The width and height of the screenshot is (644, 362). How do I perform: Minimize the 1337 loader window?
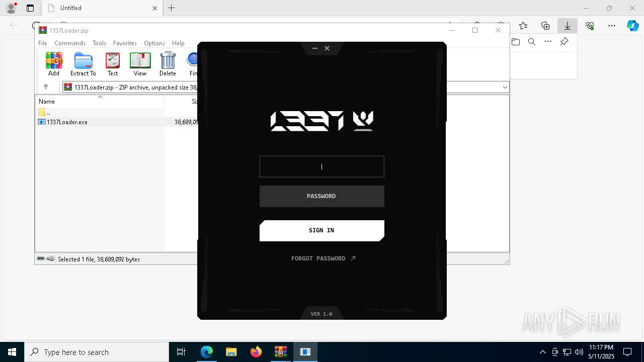pyautogui.click(x=315, y=48)
